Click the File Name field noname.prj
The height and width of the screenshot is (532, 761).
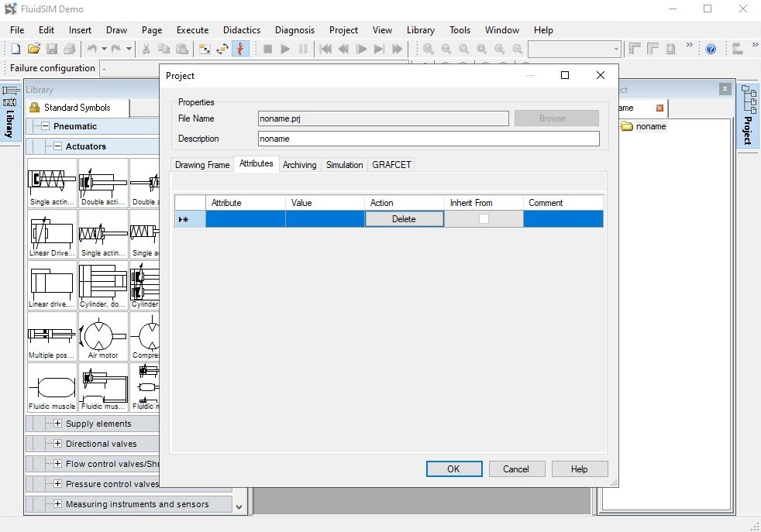click(x=384, y=118)
